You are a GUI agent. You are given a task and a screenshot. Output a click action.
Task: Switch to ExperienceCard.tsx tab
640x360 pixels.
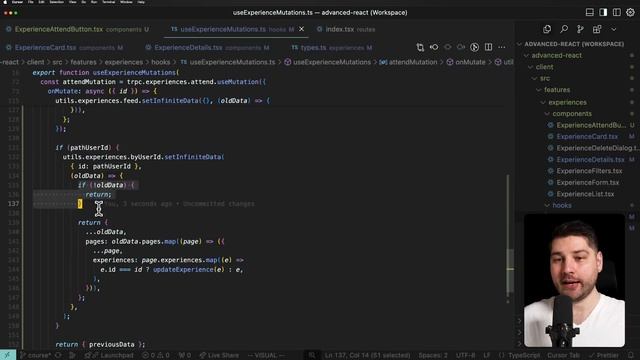tap(64, 48)
